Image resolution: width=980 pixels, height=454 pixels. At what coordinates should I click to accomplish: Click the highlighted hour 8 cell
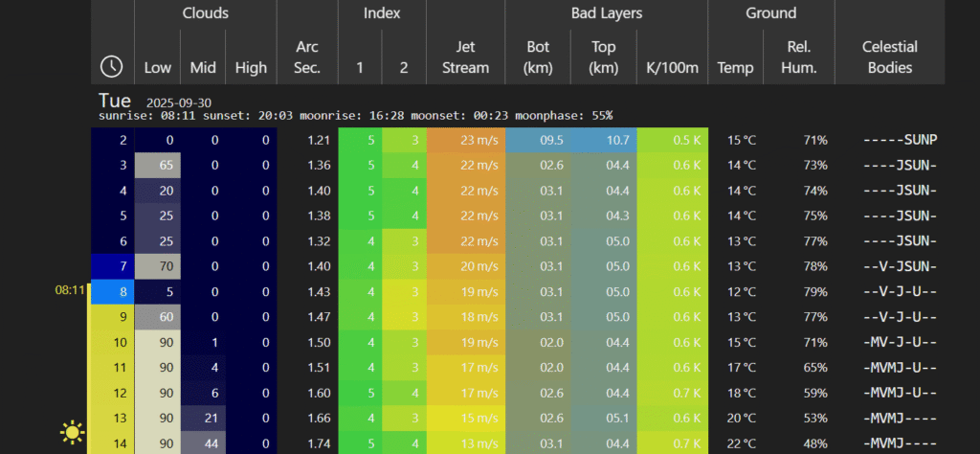point(113,290)
